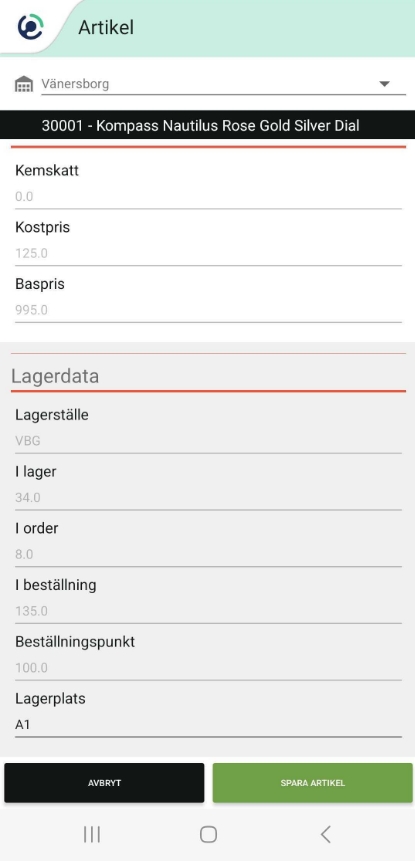Open the Vänersborg dropdown arrow
The image size is (415, 861).
[x=384, y=84]
